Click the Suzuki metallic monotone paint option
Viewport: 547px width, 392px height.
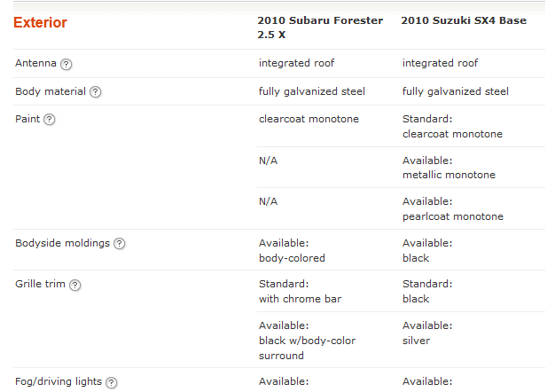tap(449, 175)
